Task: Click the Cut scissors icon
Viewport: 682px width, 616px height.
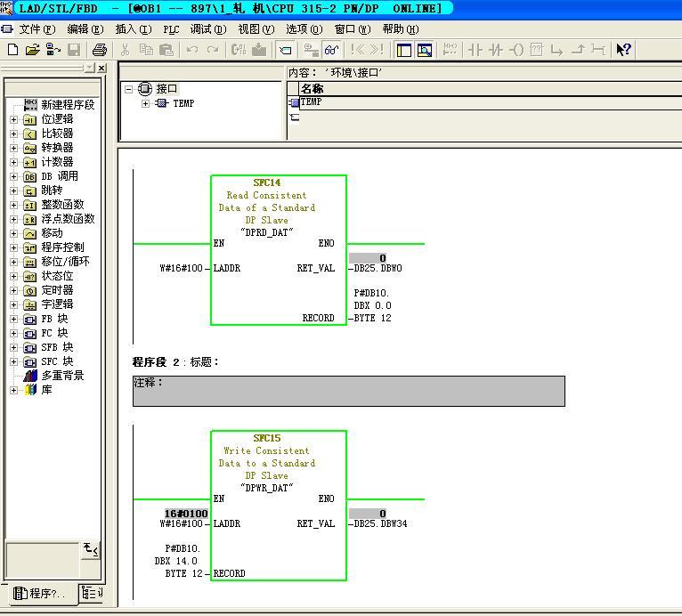Action: 126,50
